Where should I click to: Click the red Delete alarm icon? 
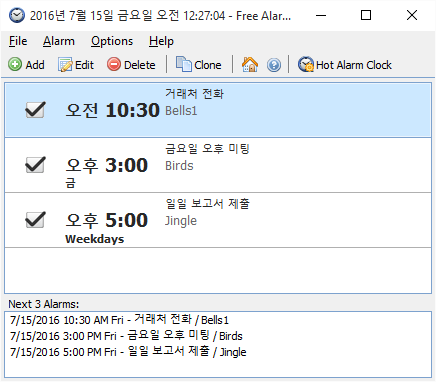114,64
